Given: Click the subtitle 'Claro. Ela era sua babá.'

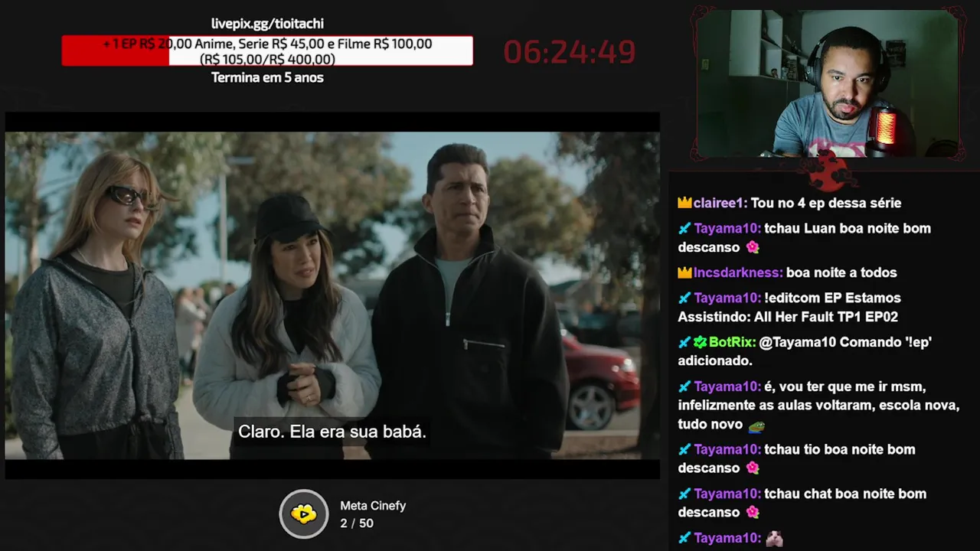Looking at the screenshot, I should point(332,432).
